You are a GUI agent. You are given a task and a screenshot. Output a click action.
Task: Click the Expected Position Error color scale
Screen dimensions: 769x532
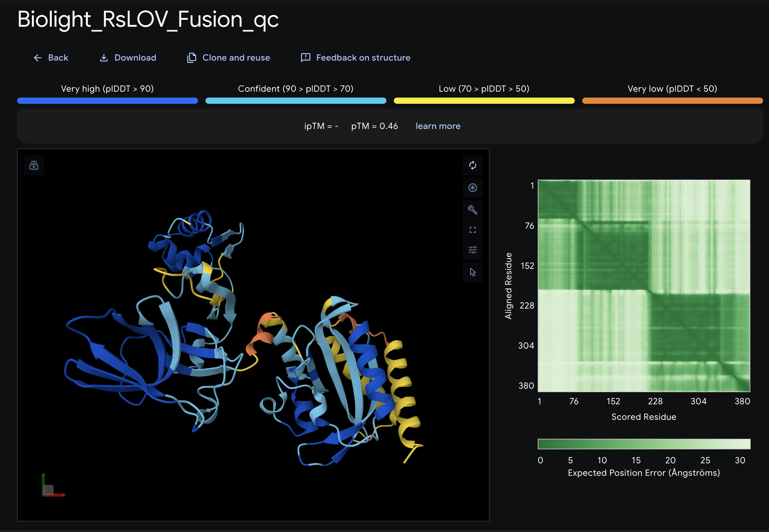click(x=644, y=444)
